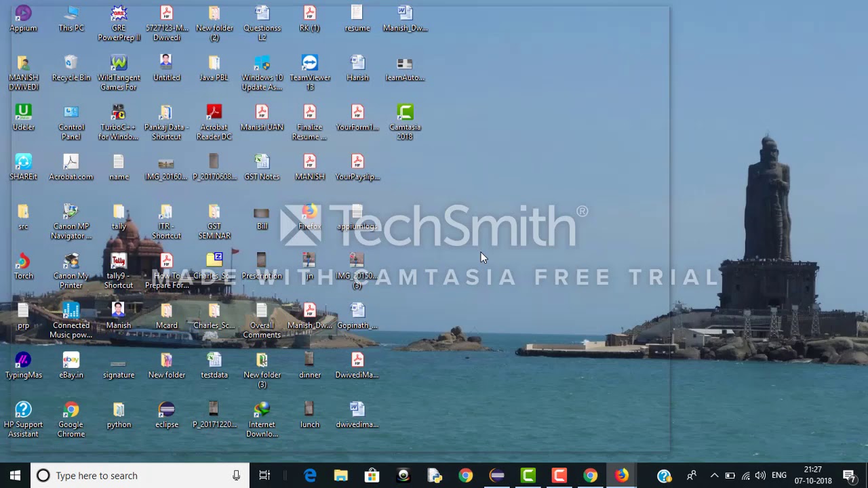Open Connected Music desktop icon
Viewport: 868px width, 488px height.
(71, 321)
